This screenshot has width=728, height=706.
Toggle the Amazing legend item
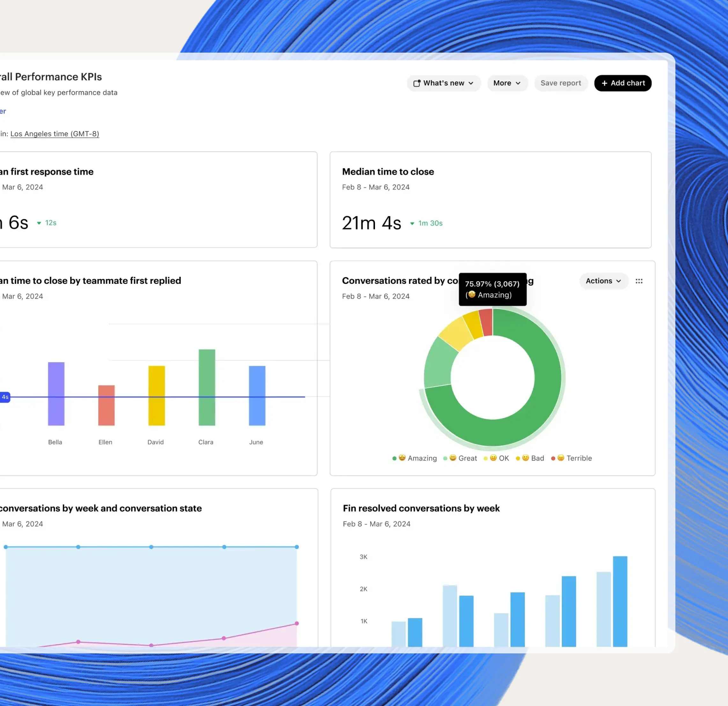[415, 458]
